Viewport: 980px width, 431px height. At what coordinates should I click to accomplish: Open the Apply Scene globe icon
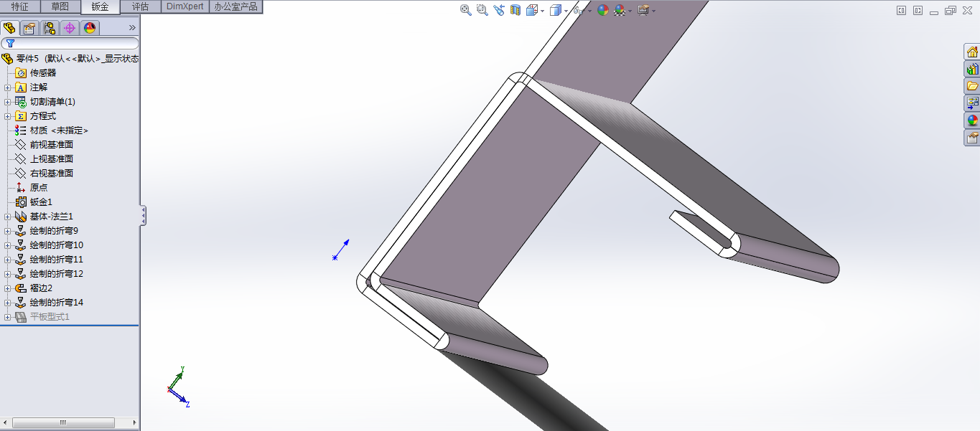tap(604, 10)
